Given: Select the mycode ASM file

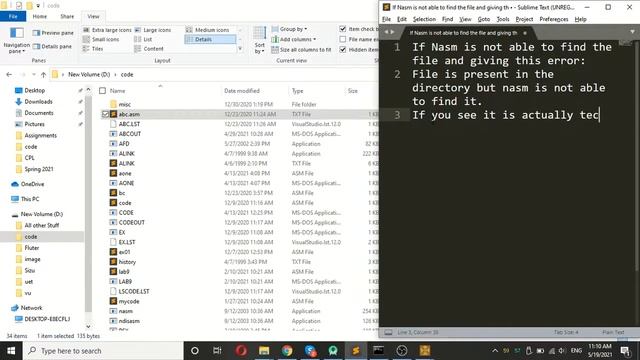Looking at the screenshot, I should click(x=129, y=301).
